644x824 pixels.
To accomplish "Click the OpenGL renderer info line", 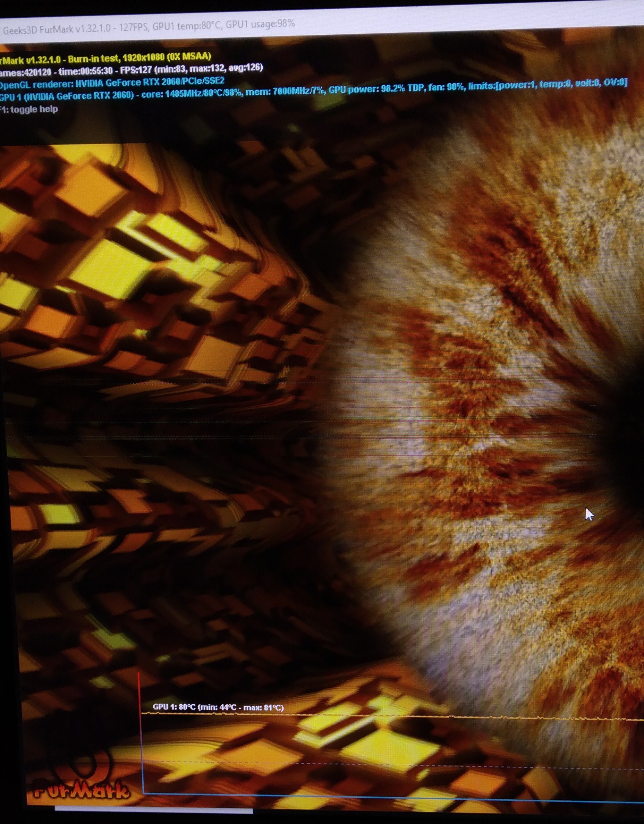I will [112, 82].
